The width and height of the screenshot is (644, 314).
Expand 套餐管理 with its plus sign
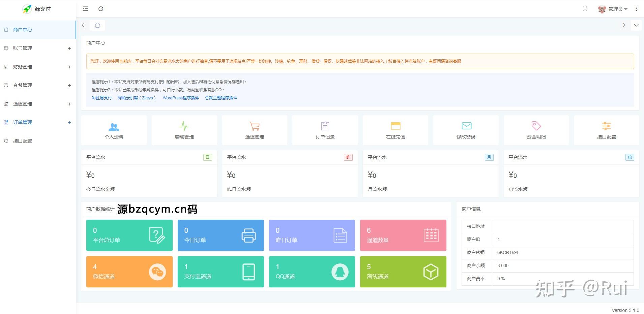coord(69,85)
